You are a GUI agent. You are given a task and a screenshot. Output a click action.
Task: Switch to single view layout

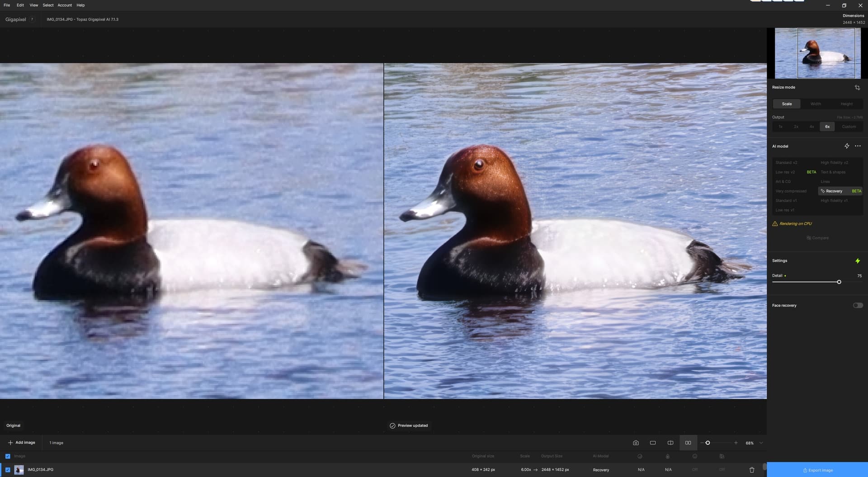pyautogui.click(x=653, y=443)
